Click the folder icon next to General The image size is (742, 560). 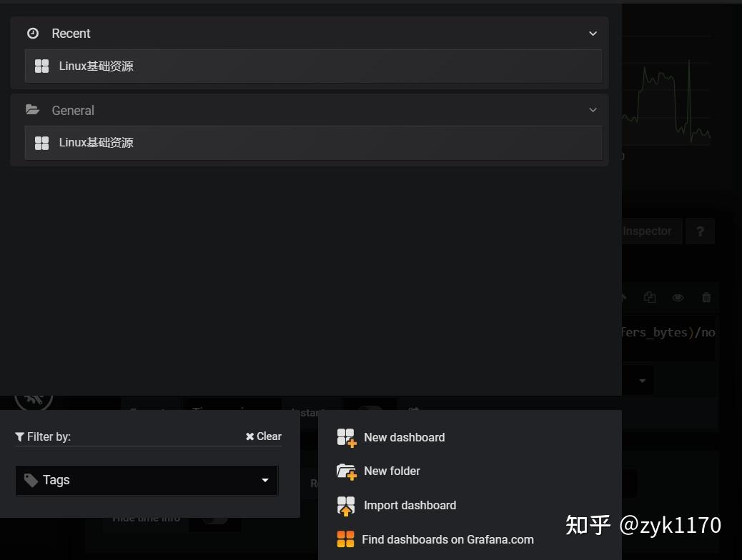click(32, 110)
